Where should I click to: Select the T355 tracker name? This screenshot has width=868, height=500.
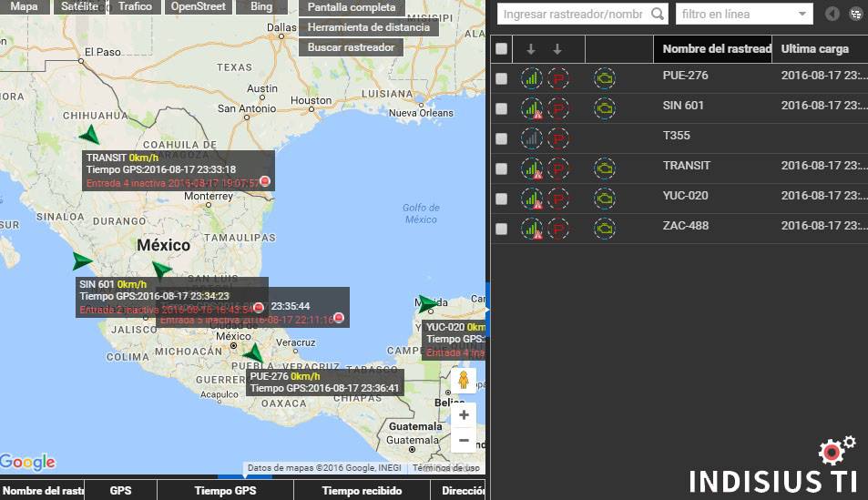677,135
